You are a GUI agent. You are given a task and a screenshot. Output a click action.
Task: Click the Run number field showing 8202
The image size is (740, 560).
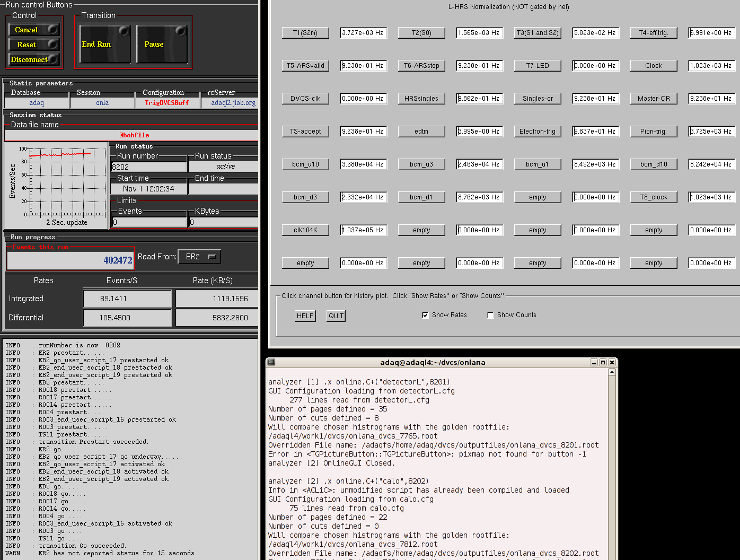[148, 167]
